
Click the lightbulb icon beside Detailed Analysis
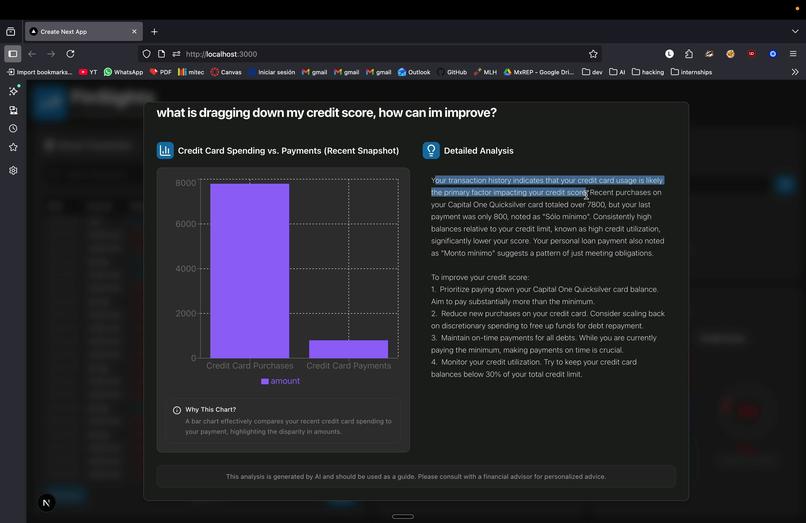point(431,151)
